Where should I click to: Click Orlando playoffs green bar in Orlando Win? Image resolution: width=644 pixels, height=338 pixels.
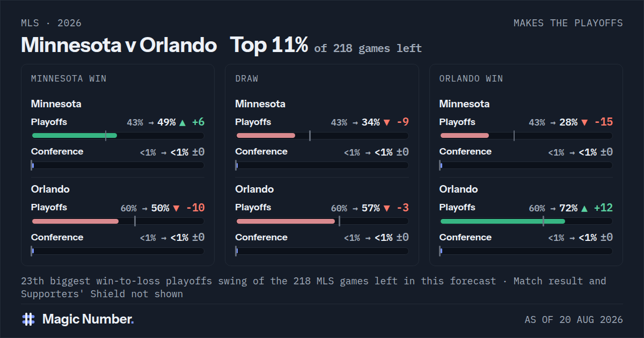tap(502, 221)
